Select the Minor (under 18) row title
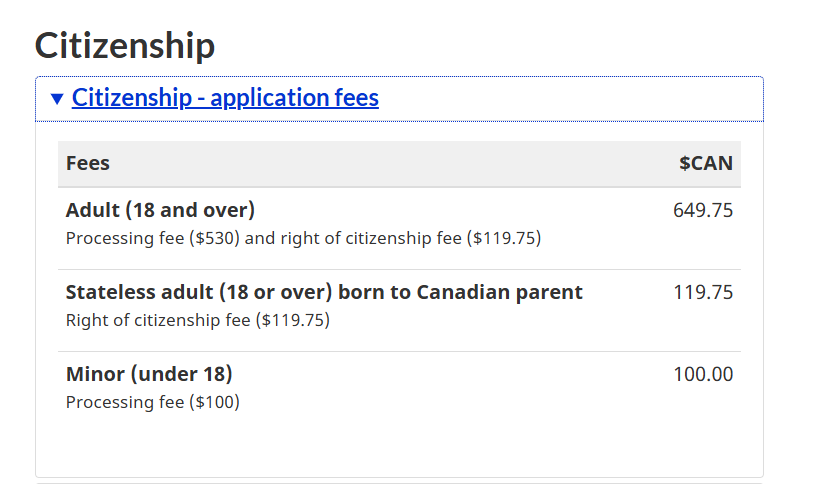 click(x=149, y=374)
